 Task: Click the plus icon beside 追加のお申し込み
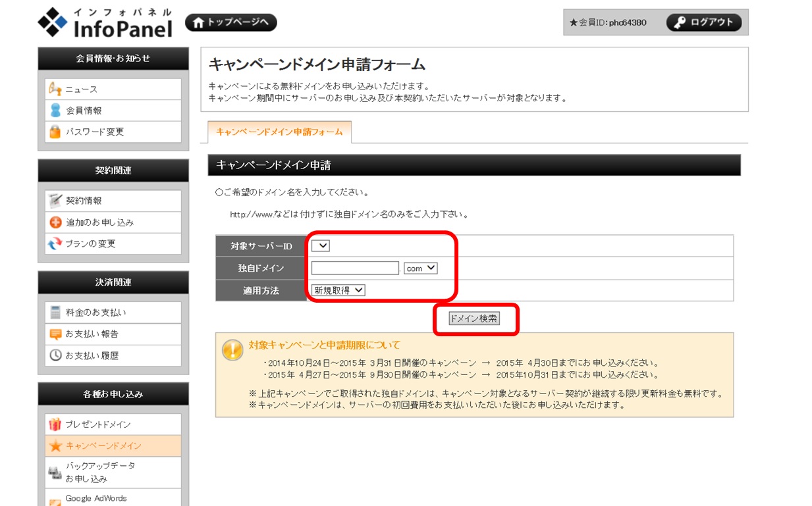coord(55,222)
